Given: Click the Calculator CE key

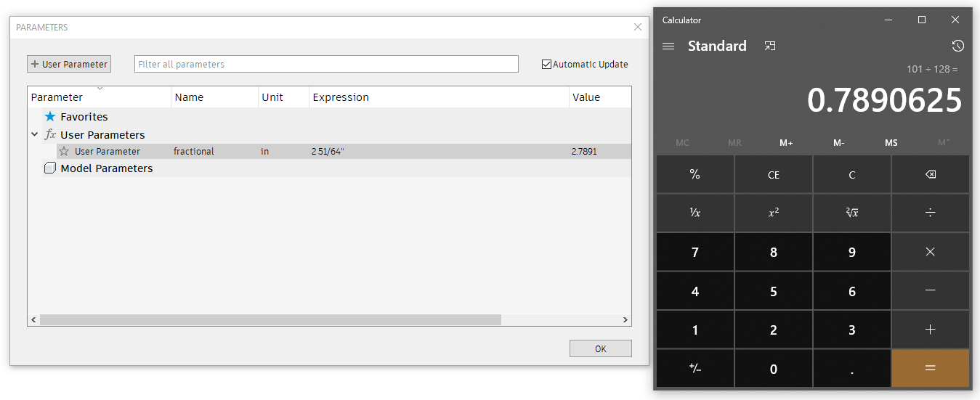Looking at the screenshot, I should click(774, 174).
